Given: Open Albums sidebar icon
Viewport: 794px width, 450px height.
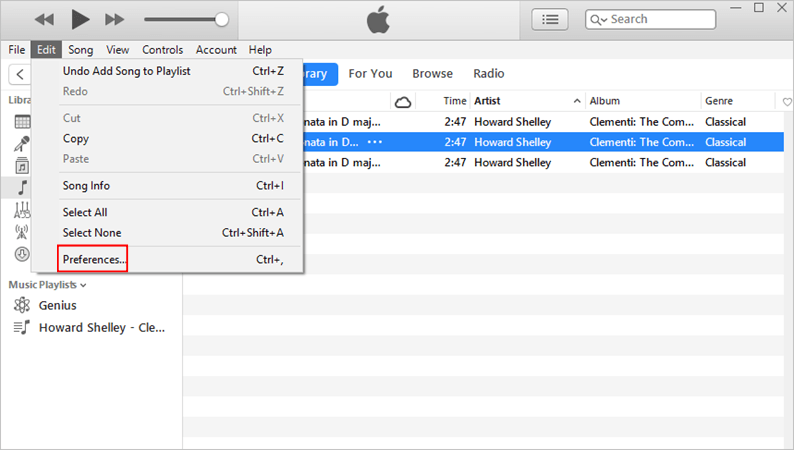Looking at the screenshot, I should coord(22,166).
